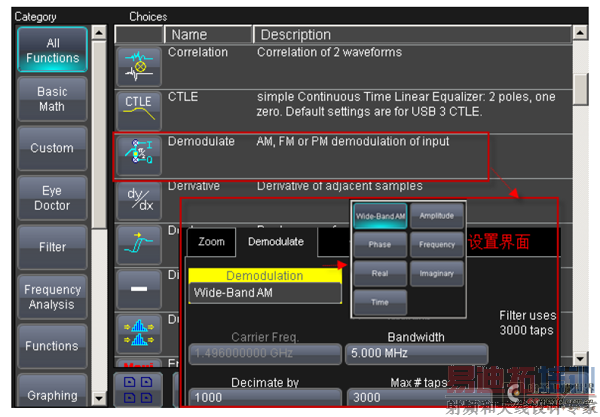
Task: Choose Real demodulation option
Action: click(x=380, y=274)
